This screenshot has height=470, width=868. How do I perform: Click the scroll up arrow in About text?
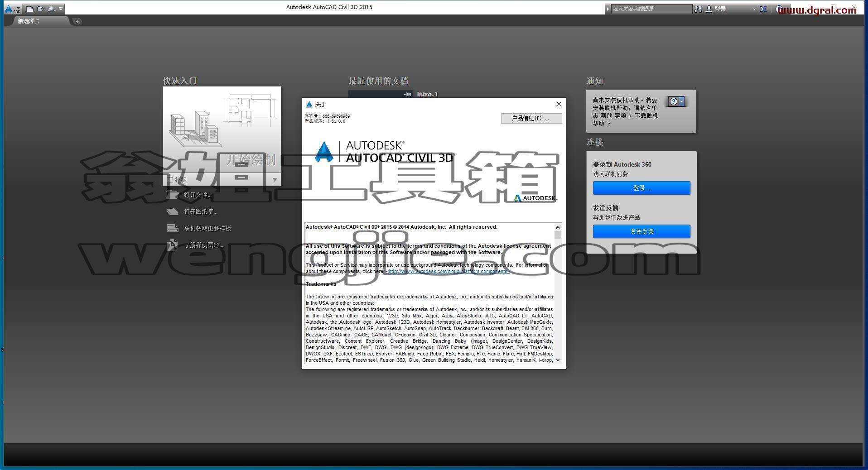[x=558, y=227]
